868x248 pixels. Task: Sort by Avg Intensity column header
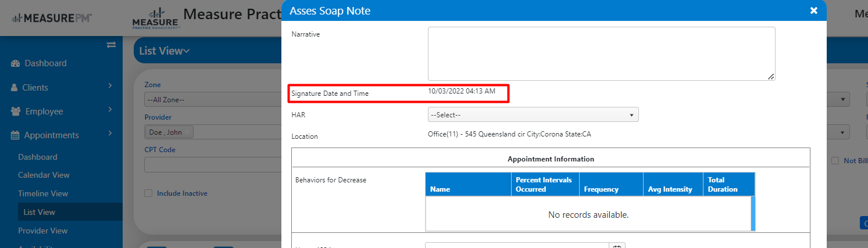(673, 184)
